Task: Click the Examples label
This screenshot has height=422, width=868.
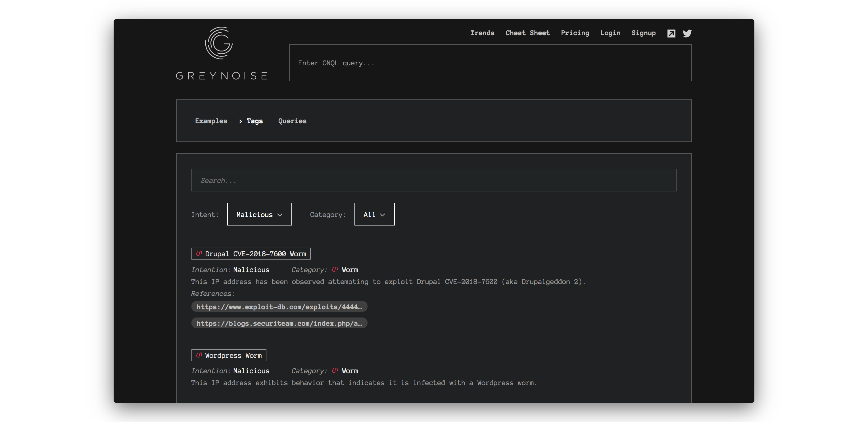Action: coord(211,121)
